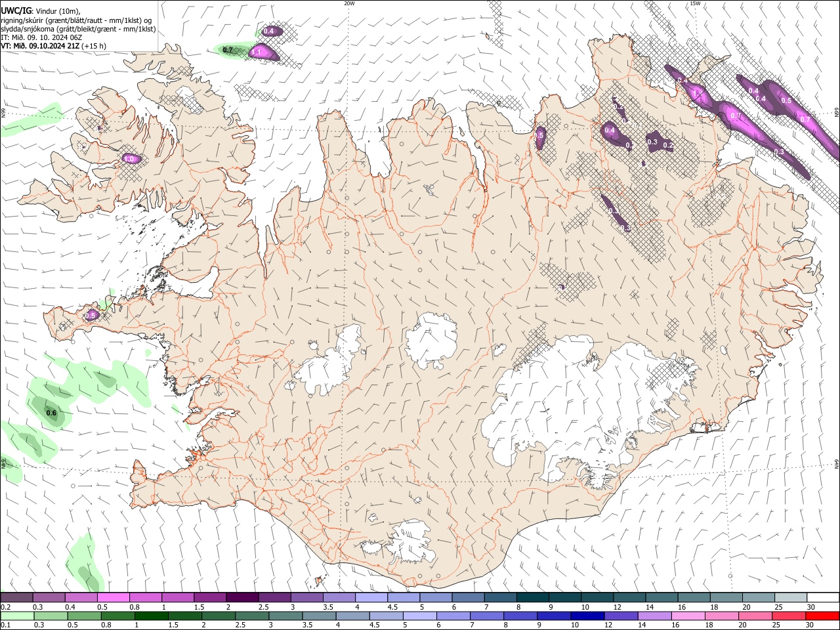Click the 'IT: Mið. 09. 10. 2024 06Z' line
Image resolution: width=840 pixels, height=630 pixels.
(x=41, y=37)
